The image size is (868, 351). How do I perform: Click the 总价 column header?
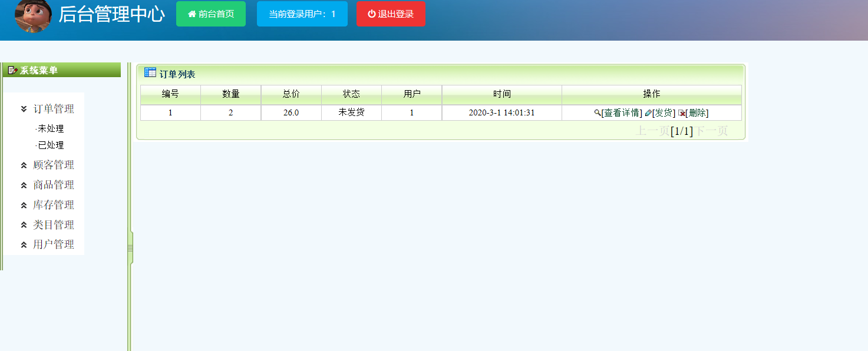coord(291,94)
